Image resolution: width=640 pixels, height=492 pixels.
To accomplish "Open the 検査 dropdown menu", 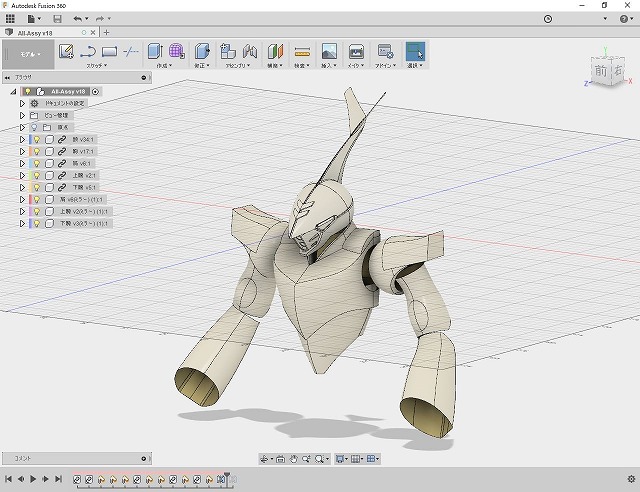I will (302, 65).
